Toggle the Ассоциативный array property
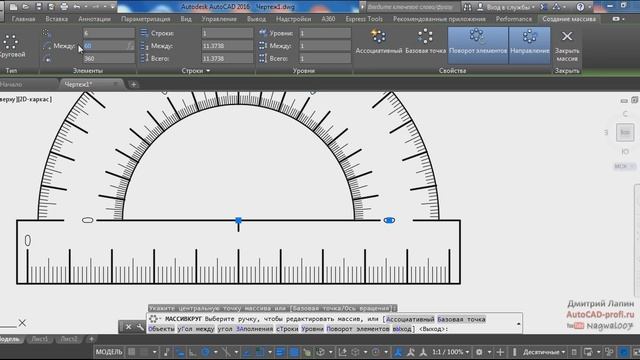This screenshot has height=360, width=640. (x=379, y=42)
